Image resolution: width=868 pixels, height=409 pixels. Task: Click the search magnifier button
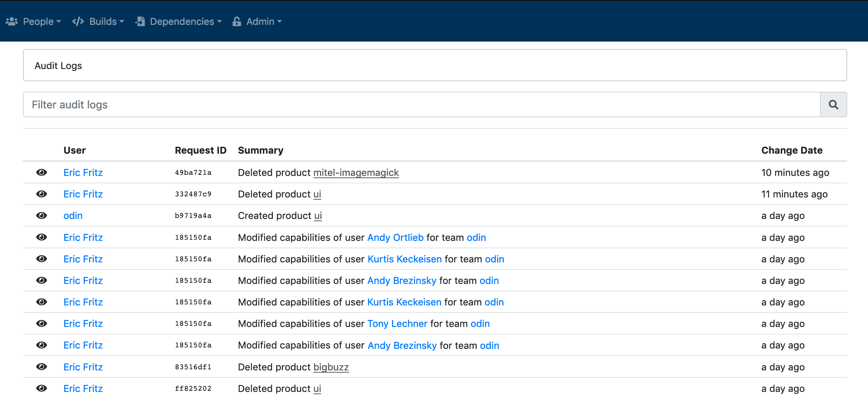coord(833,105)
